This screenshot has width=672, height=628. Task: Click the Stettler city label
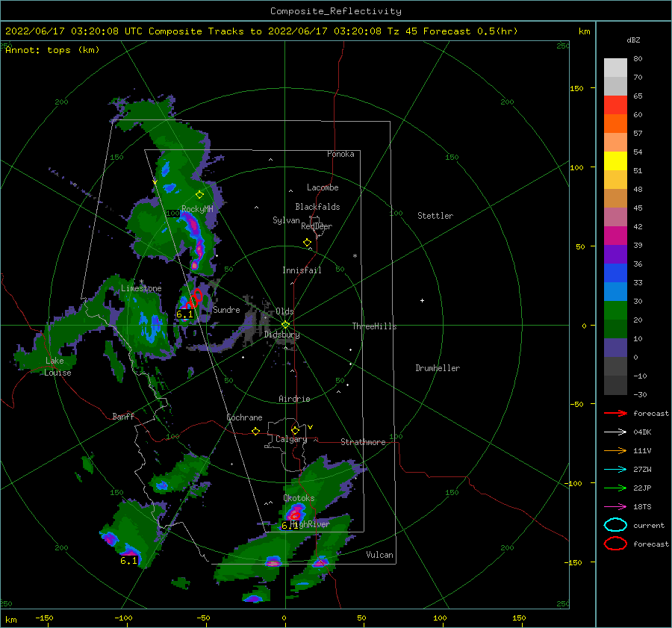pos(435,216)
